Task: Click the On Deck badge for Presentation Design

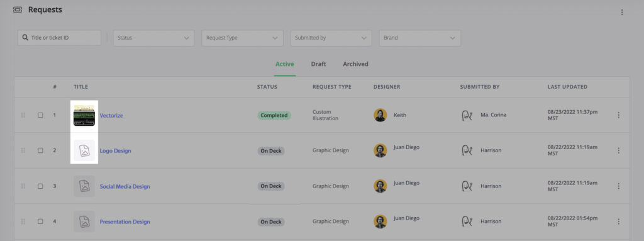Action: (x=271, y=221)
